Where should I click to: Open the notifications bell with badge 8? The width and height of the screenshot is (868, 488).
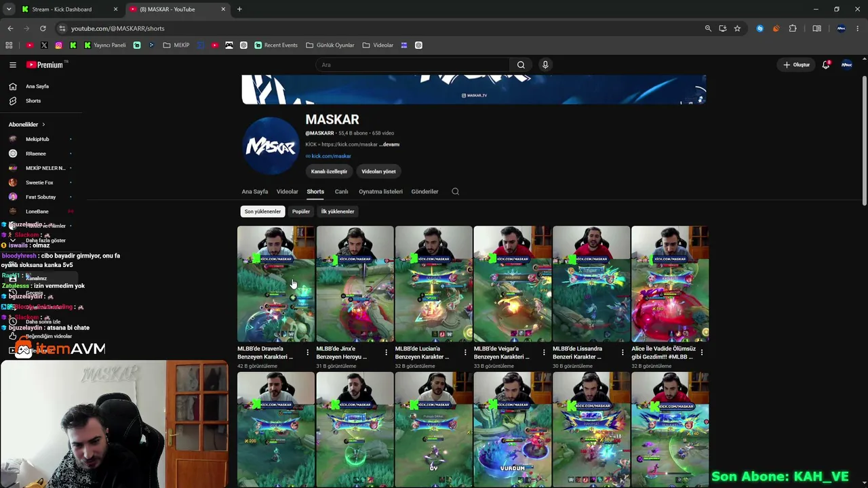coord(826,65)
